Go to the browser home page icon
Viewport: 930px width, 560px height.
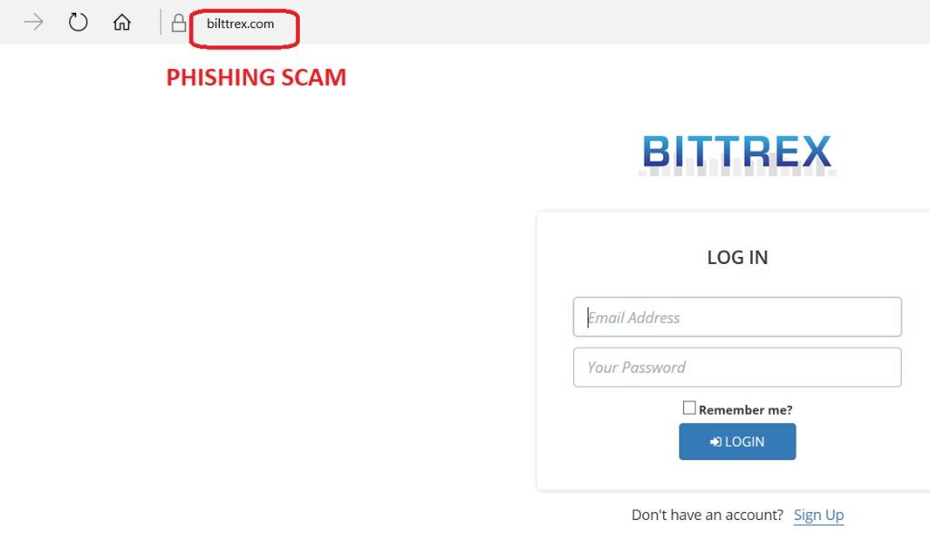point(123,23)
